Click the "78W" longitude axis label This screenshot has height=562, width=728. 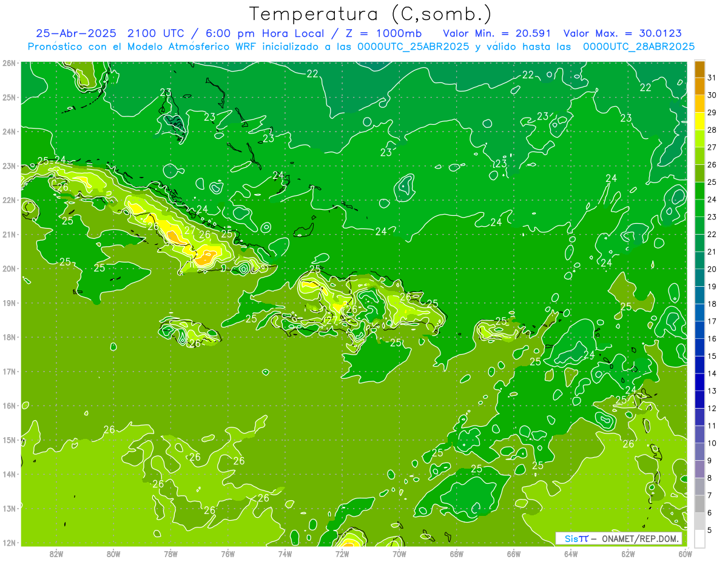click(x=170, y=554)
